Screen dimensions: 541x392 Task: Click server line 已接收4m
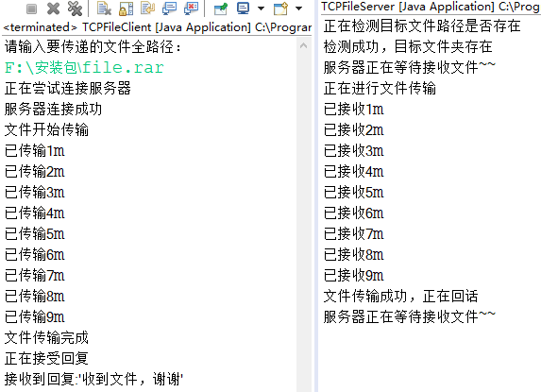pyautogui.click(x=354, y=171)
